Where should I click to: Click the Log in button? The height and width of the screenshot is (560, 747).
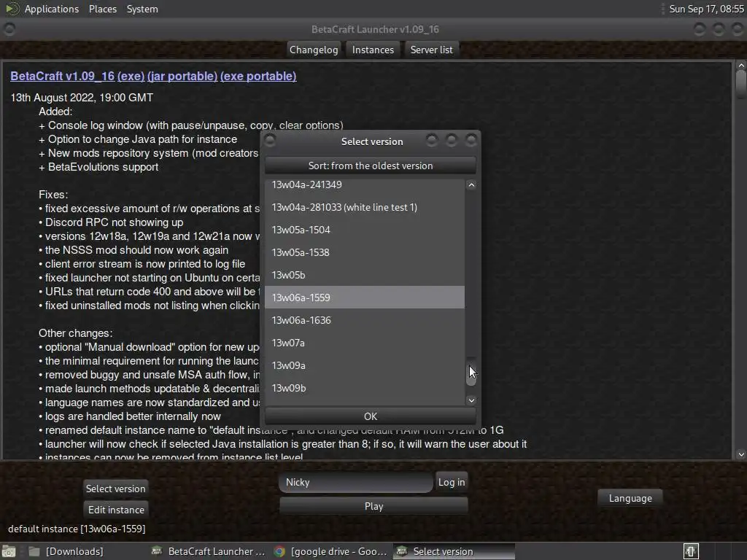coord(451,483)
